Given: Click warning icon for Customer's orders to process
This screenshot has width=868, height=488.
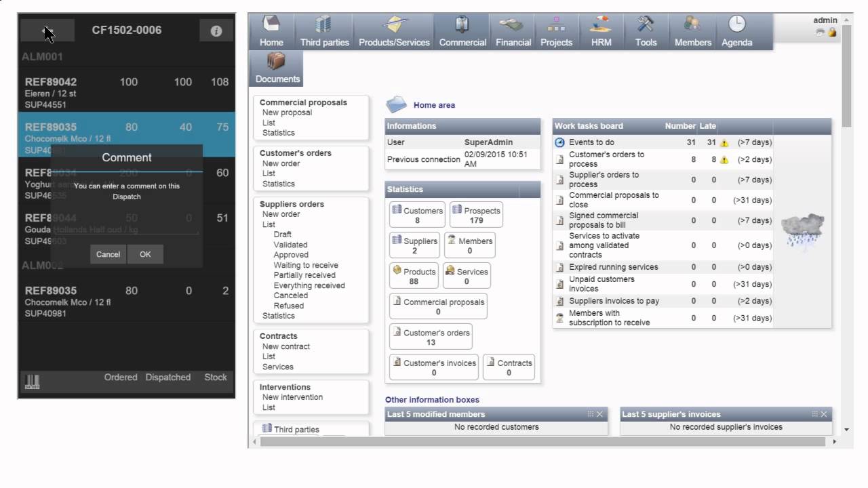Looking at the screenshot, I should 724,160.
